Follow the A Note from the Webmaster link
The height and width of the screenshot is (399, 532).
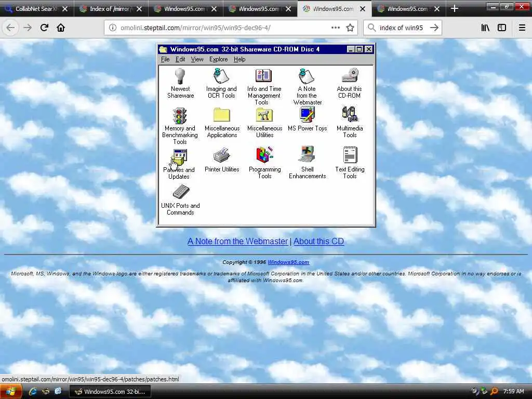pos(237,241)
